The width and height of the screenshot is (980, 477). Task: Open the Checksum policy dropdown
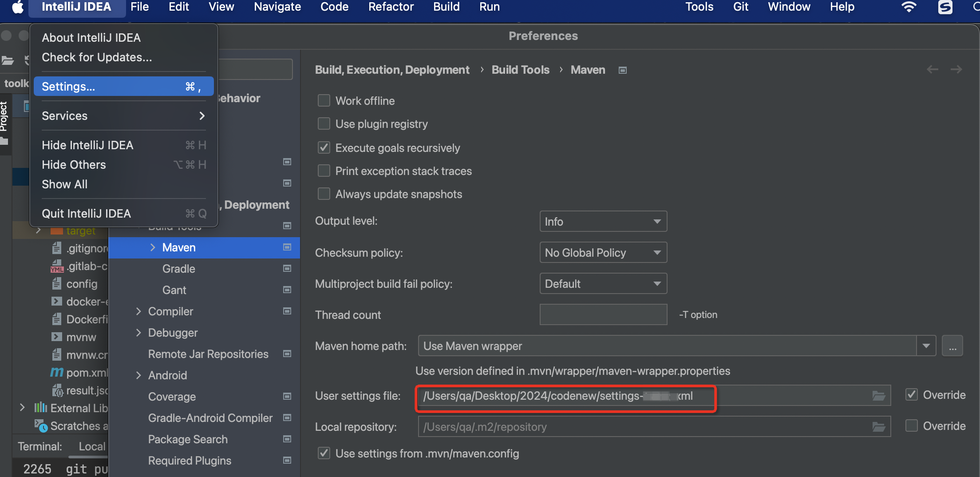(x=603, y=252)
